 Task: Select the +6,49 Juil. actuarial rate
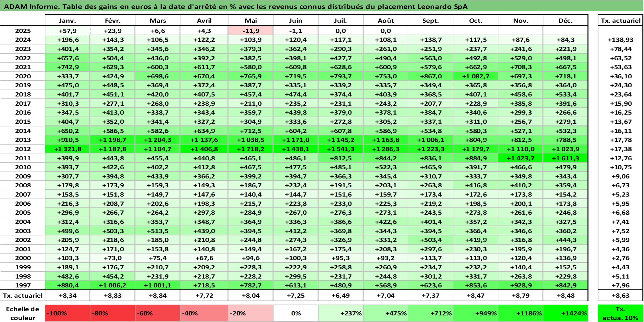point(341,295)
